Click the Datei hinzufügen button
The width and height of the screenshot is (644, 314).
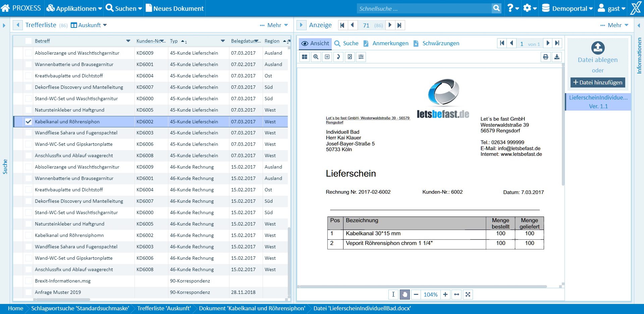click(598, 82)
